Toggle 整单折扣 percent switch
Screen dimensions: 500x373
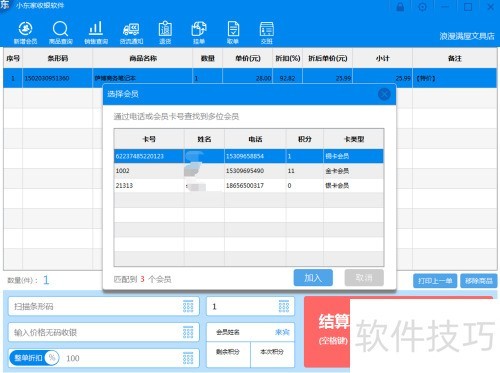(34, 358)
